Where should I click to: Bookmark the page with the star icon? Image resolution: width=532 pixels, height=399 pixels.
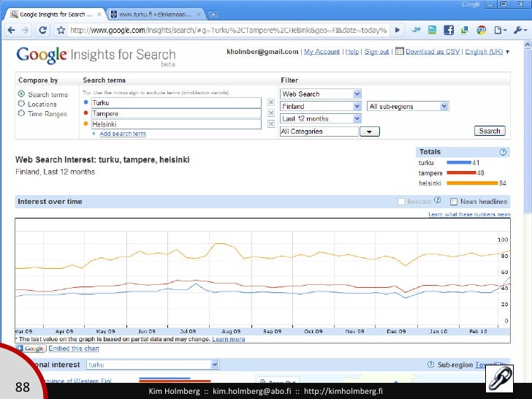click(61, 30)
